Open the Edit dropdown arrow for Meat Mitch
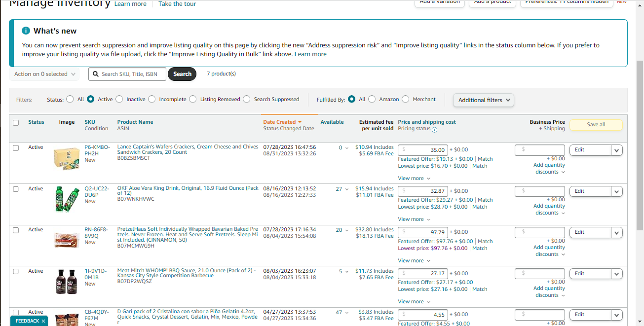 coord(617,274)
